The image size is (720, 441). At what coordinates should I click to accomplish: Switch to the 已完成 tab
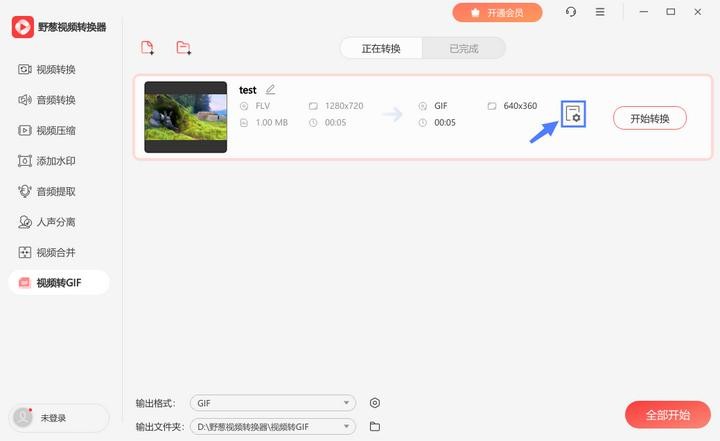[463, 48]
